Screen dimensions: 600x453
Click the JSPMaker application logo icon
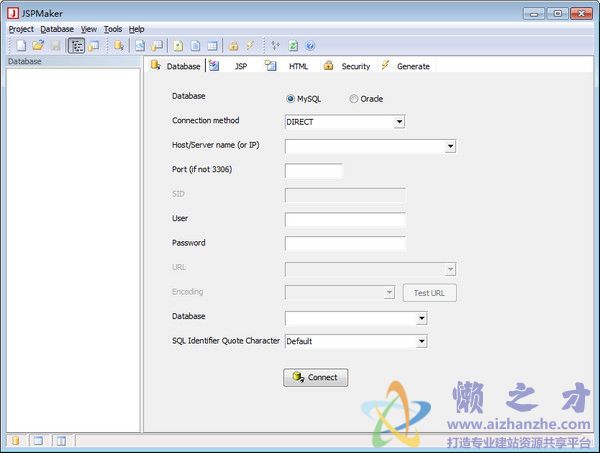[x=13, y=13]
